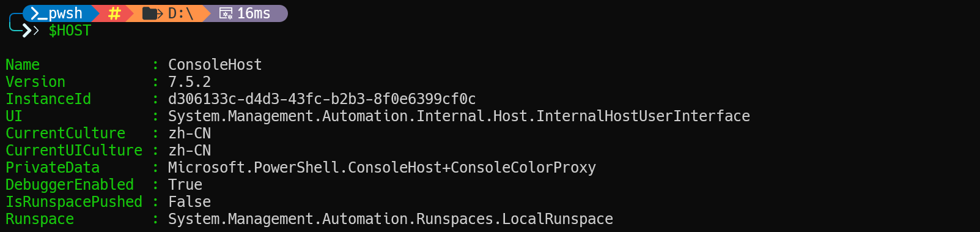The height and width of the screenshot is (232, 980).
Task: Click the yellow hash symbol segment
Action: coord(114,13)
